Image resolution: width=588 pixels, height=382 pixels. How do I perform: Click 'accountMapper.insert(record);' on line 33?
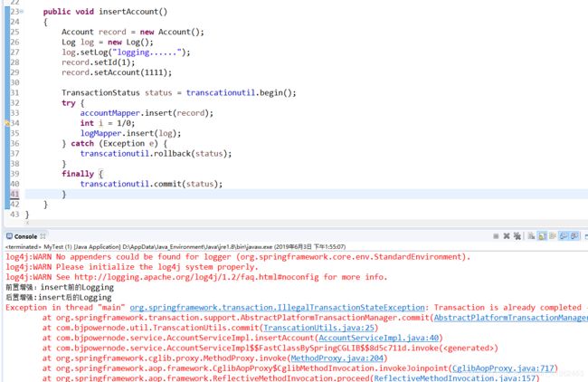tap(147, 113)
